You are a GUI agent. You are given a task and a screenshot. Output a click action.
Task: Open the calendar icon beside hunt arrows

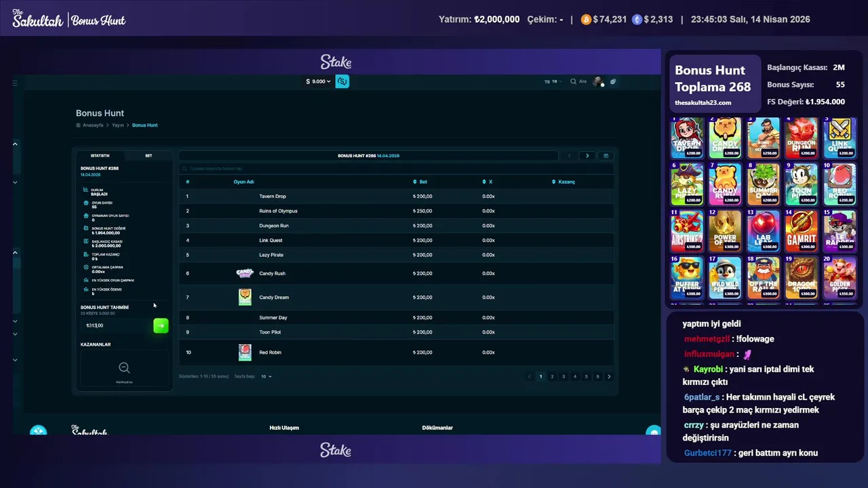[x=606, y=156]
